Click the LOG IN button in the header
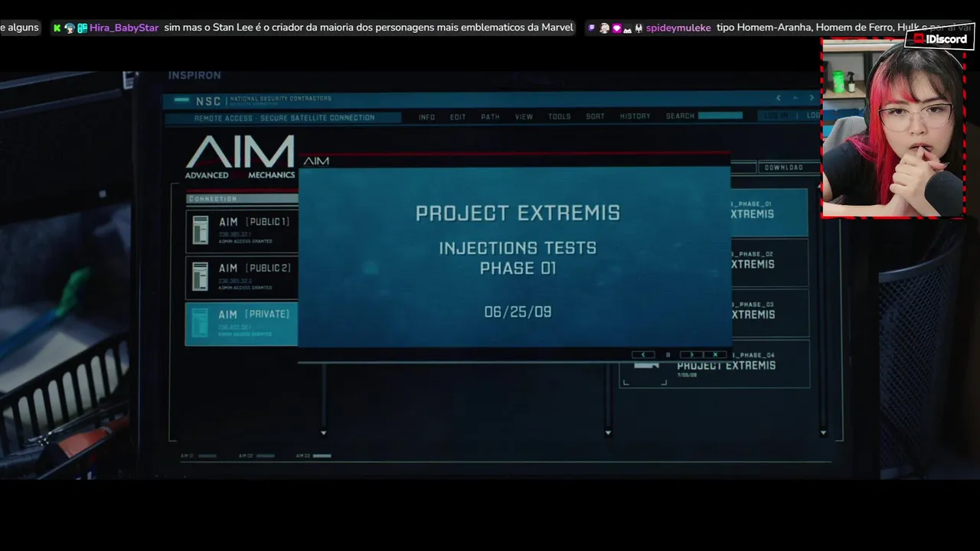The image size is (980, 551). coord(776,116)
